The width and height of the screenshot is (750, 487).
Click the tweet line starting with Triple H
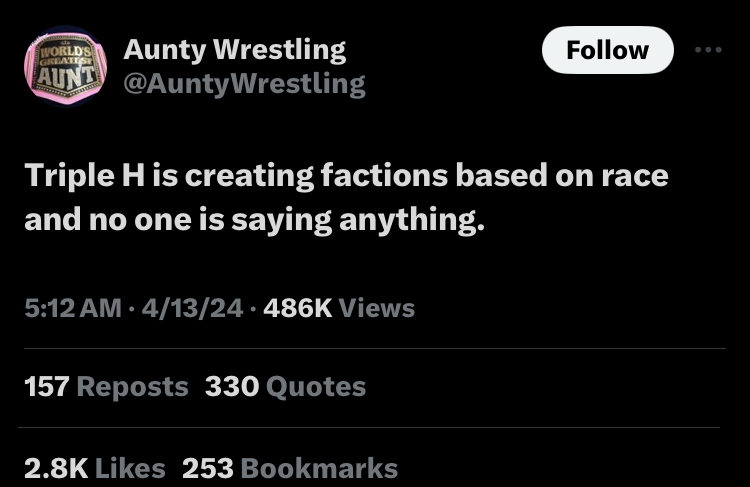coord(346,175)
